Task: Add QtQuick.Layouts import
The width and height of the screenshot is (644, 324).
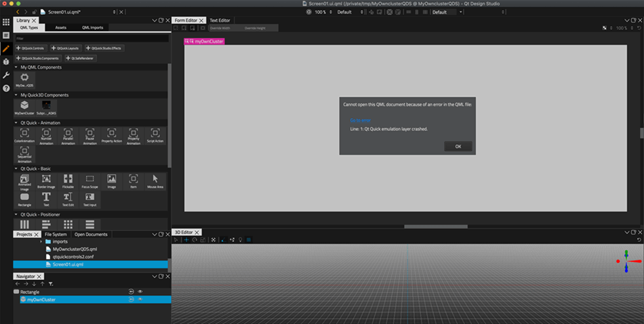Action: [66, 48]
